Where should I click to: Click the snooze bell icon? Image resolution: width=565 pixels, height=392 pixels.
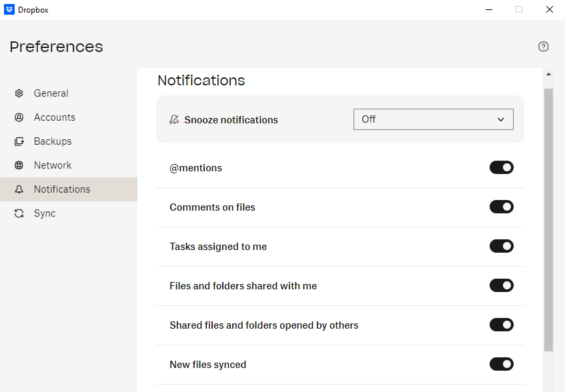[x=173, y=119]
